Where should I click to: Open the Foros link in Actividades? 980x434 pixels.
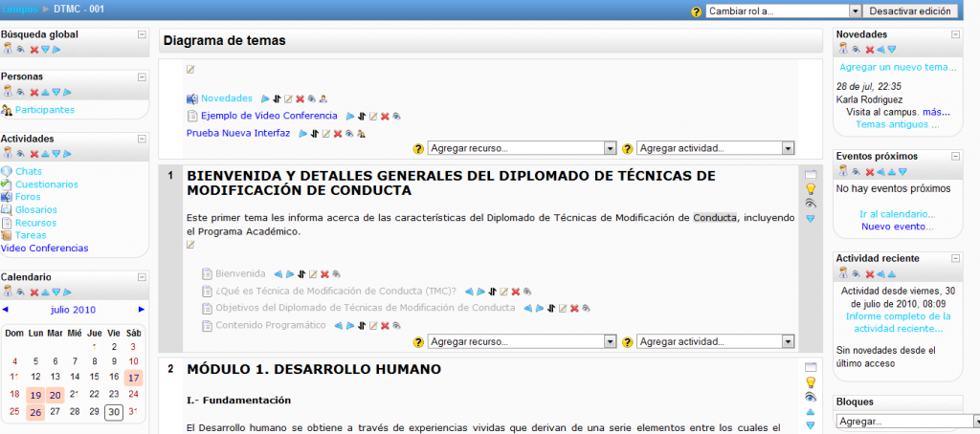click(29, 197)
